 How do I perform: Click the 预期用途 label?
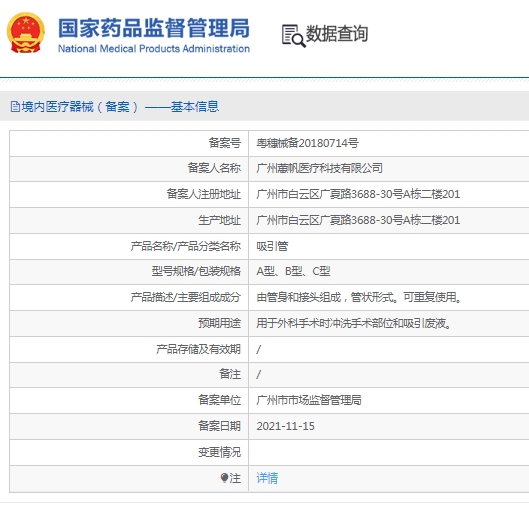(220, 323)
